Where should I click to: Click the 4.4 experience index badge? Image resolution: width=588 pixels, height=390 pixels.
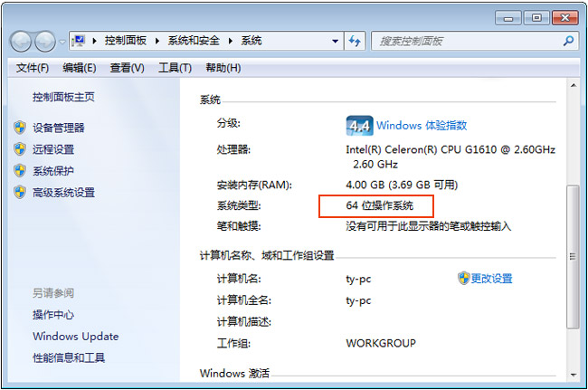pos(359,126)
